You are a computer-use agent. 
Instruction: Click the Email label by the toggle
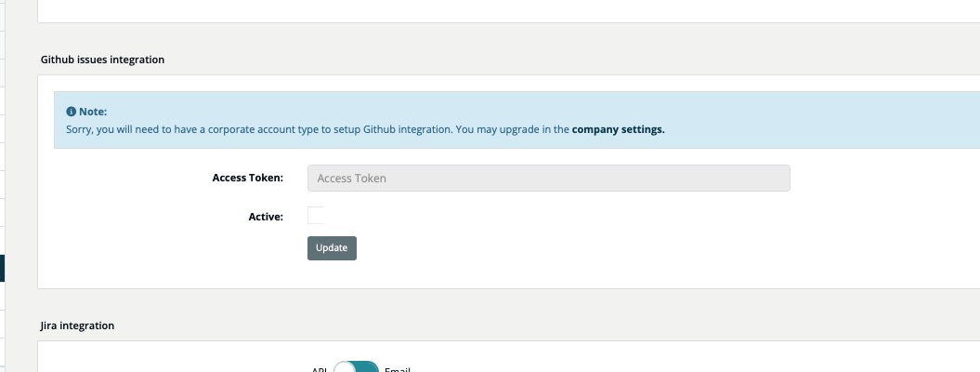pos(397,369)
